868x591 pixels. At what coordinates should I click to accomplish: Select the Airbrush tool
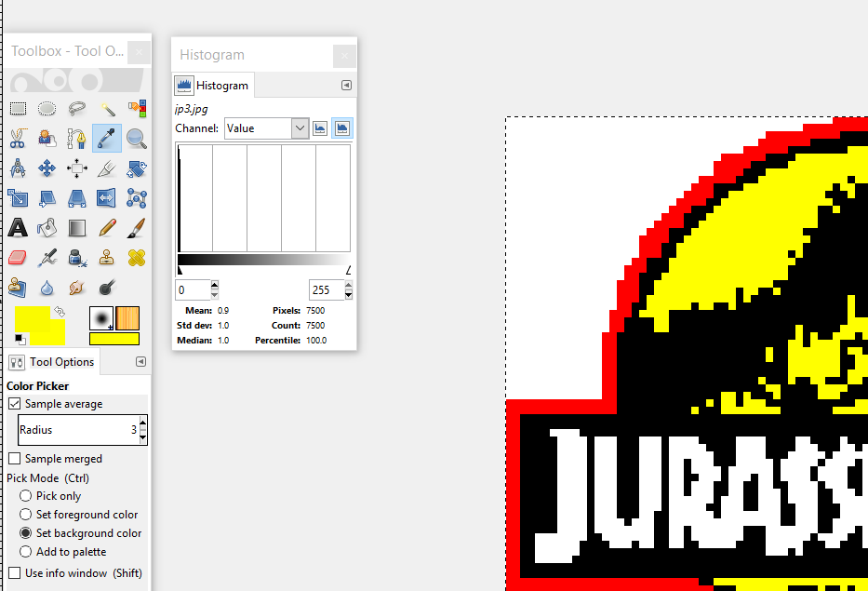pos(47,258)
